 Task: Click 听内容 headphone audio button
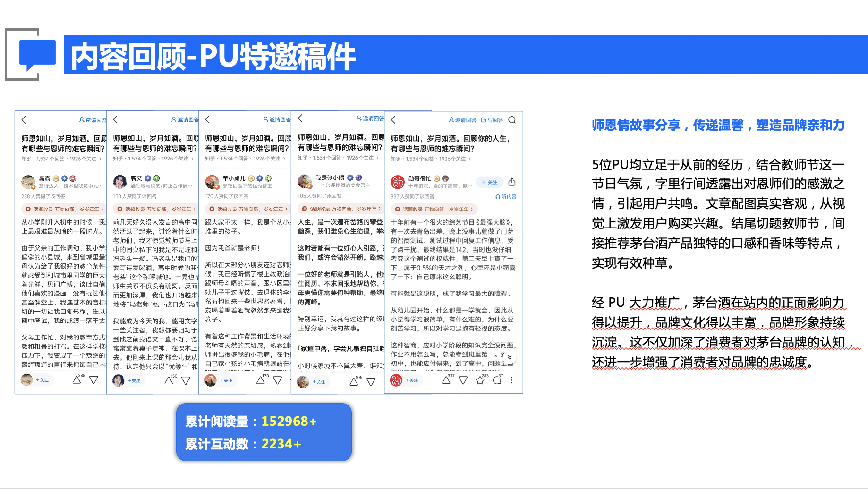tap(506, 196)
